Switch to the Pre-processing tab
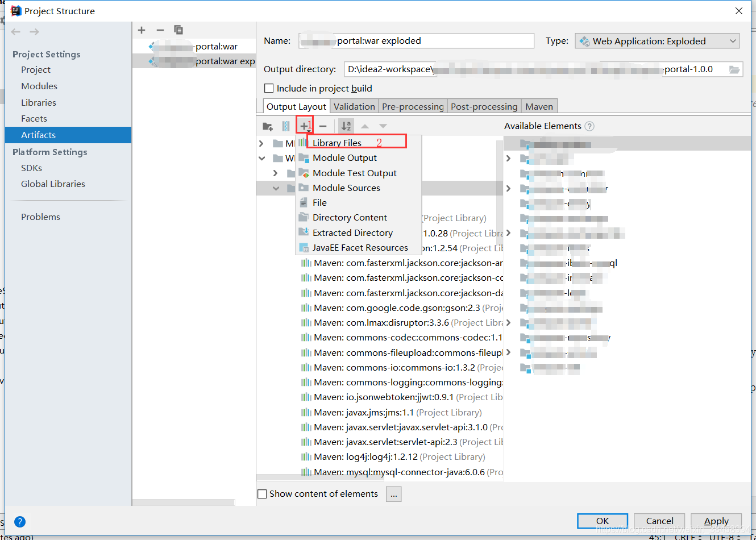756x540 pixels. (x=413, y=106)
